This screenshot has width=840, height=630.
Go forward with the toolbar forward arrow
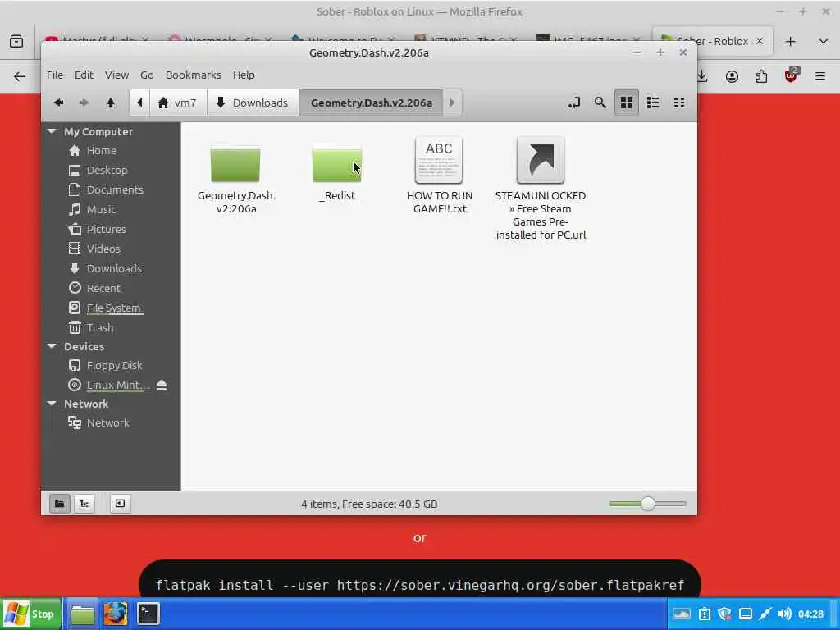[84, 103]
